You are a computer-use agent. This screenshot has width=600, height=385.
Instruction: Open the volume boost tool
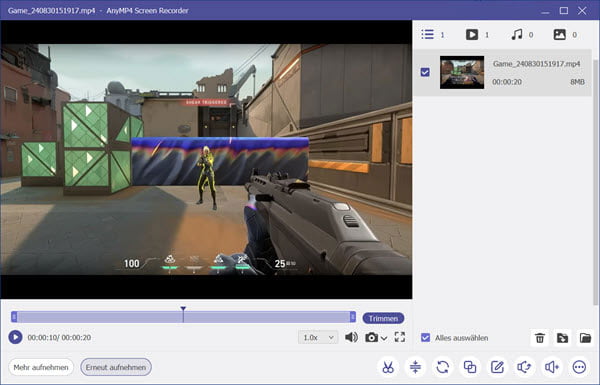pos(552,367)
